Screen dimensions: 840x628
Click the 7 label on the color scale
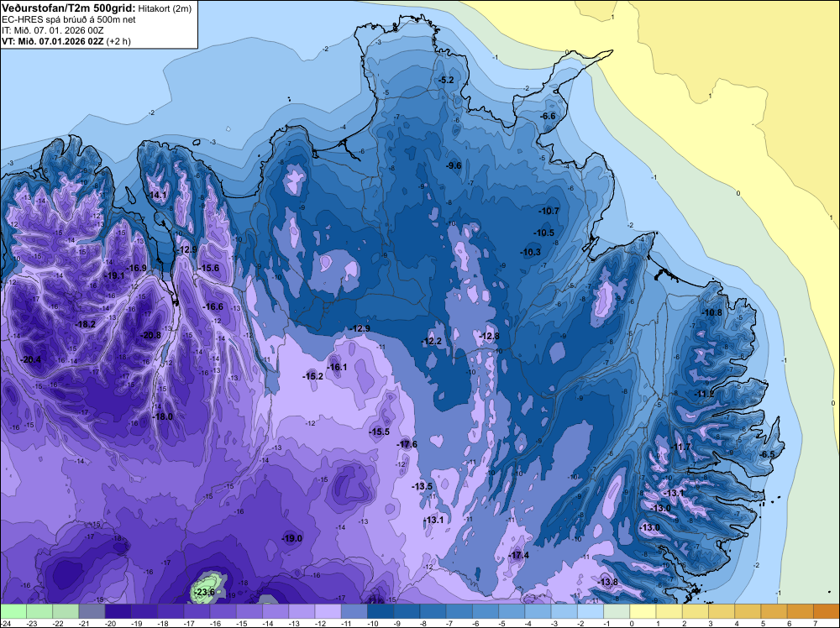tap(816, 624)
